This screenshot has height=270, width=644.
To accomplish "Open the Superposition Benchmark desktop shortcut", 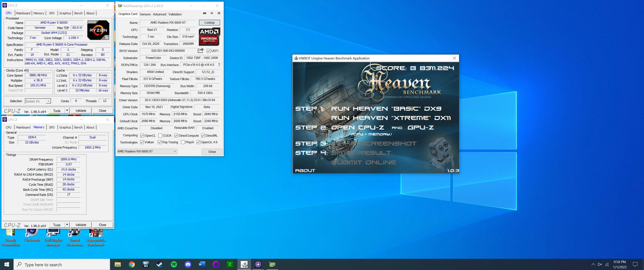I will tap(96, 237).
